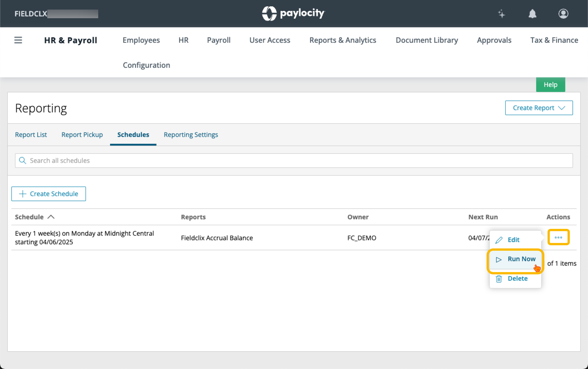Click the search magnifier icon
Viewport: 588px width, 369px height.
tap(23, 161)
